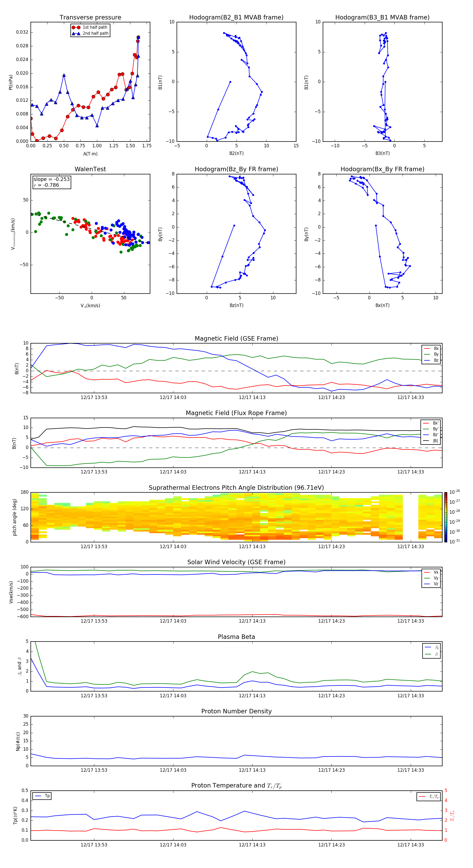
Task: Click the "A(T·m)" x-axis label
Action: 90,154
